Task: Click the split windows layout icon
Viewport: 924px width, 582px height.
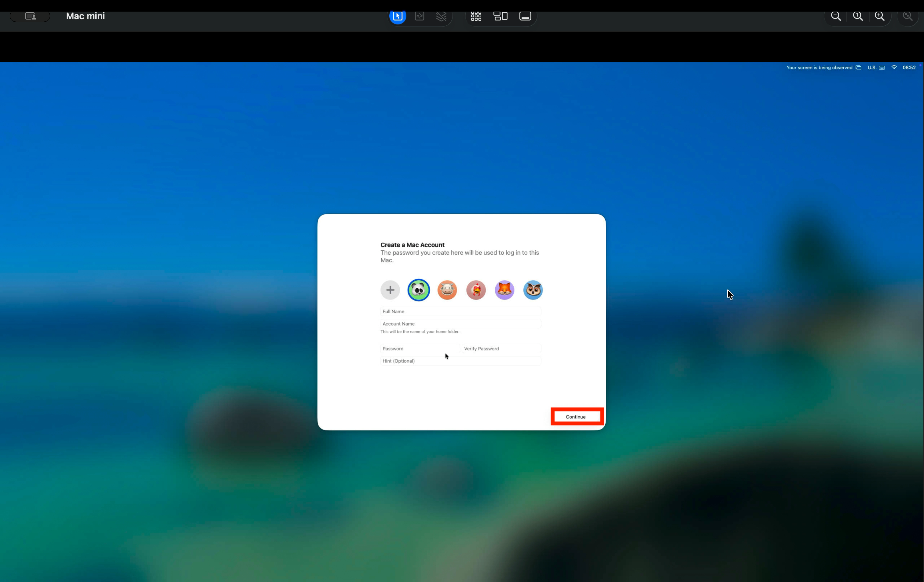Action: tap(501, 16)
